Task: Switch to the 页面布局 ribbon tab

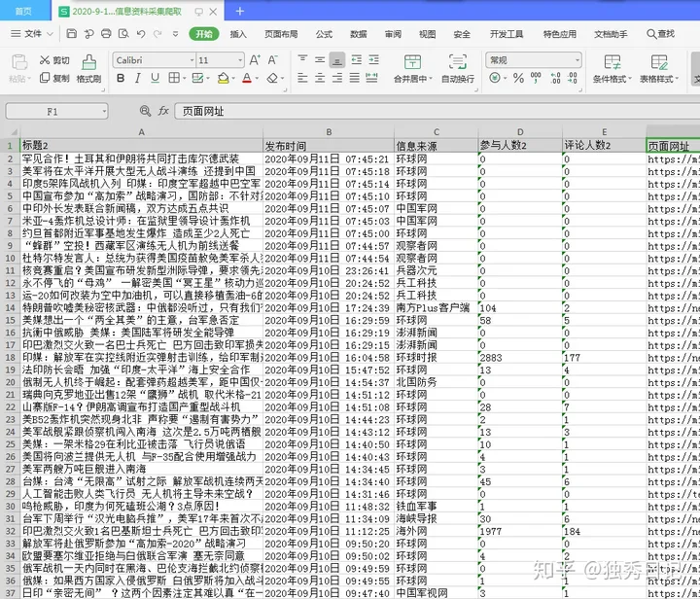Action: click(281, 34)
